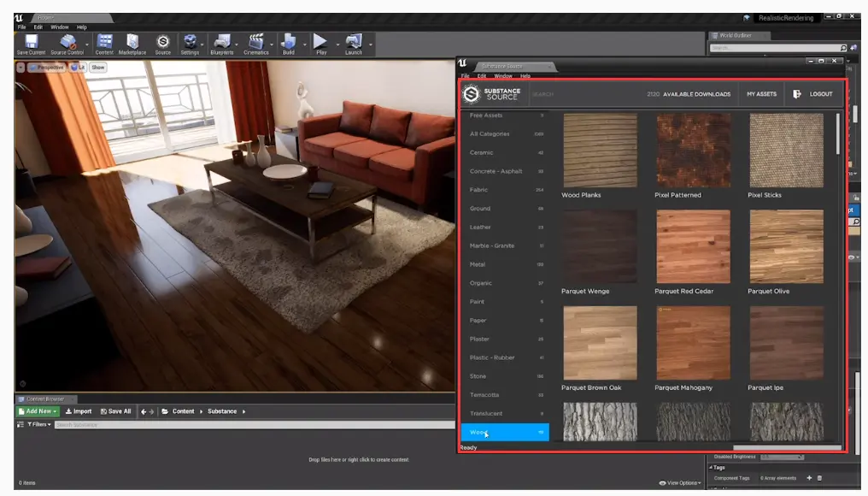
Task: Go forward in Content Browser history
Action: point(152,411)
